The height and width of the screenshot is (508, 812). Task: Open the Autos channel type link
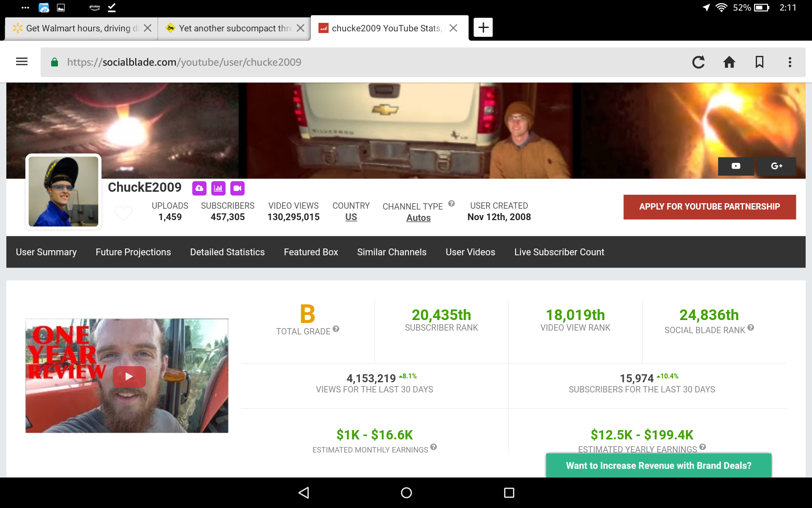[418, 218]
